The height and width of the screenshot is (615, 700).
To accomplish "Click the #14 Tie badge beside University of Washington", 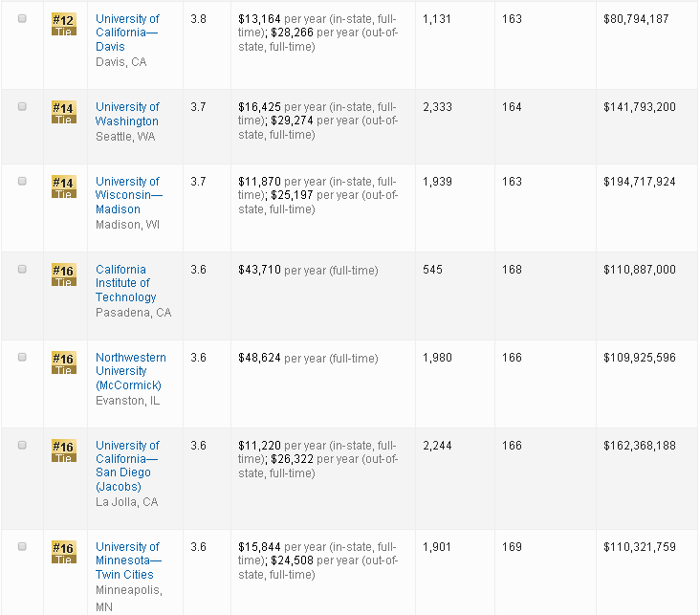I will point(63,112).
